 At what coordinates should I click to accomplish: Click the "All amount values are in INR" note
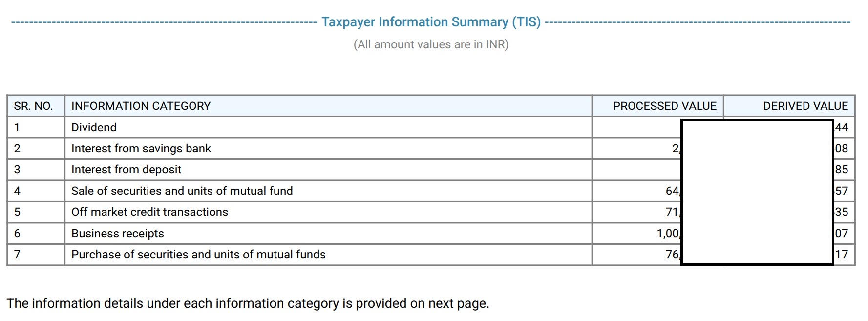click(431, 44)
